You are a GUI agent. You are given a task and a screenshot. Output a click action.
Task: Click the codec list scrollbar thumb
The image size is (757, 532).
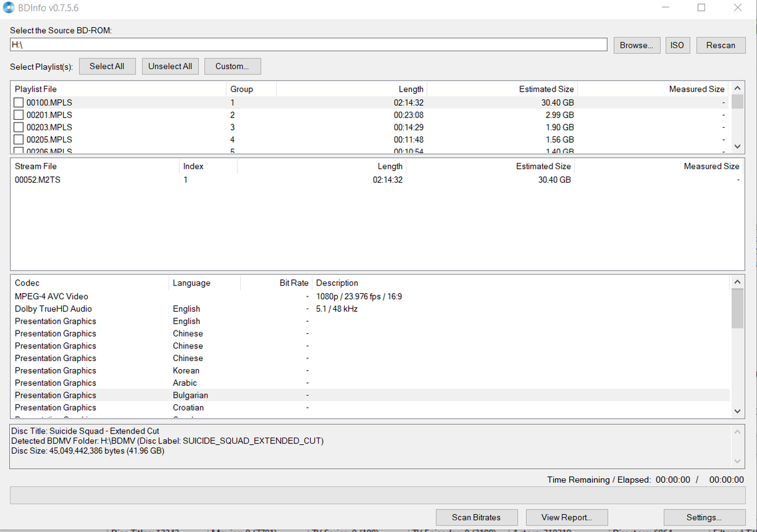(737, 309)
